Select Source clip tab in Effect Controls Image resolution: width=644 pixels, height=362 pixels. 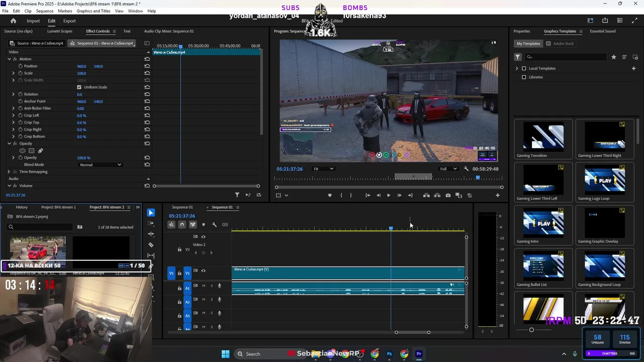pos(36,43)
